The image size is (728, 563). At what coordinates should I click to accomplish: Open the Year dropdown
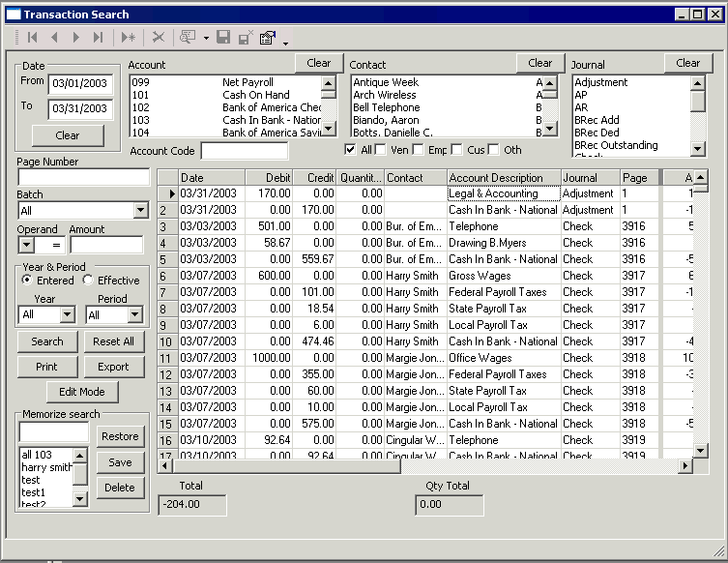point(68,314)
